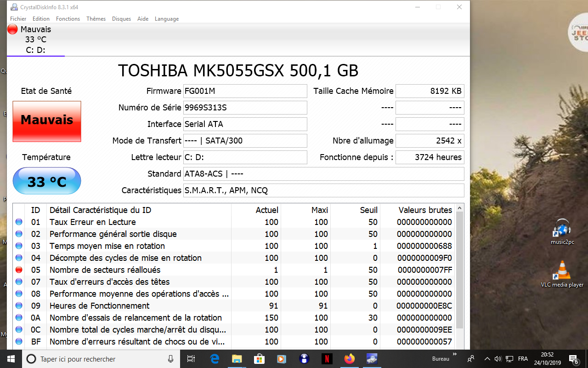
Task: Open the Aide menu
Action: [x=143, y=19]
